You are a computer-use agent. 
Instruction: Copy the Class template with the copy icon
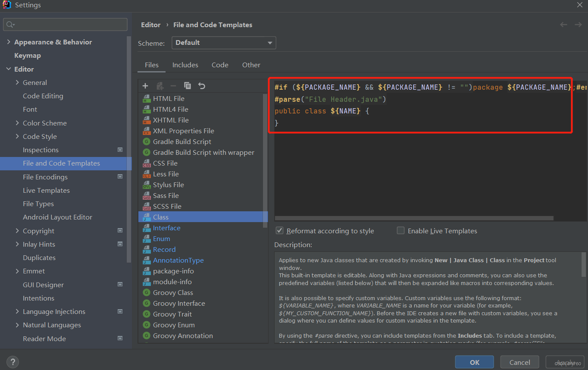click(x=188, y=86)
